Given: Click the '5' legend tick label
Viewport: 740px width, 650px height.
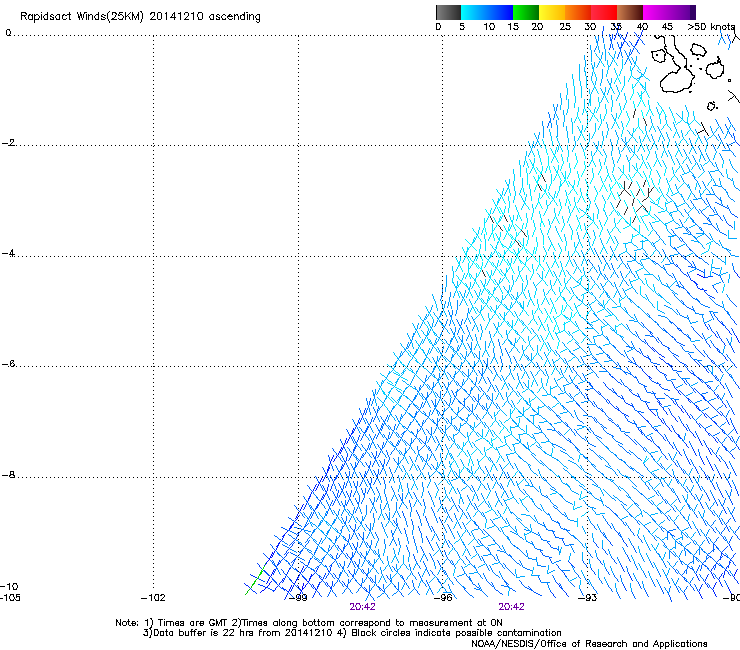Looking at the screenshot, I should click(462, 27).
